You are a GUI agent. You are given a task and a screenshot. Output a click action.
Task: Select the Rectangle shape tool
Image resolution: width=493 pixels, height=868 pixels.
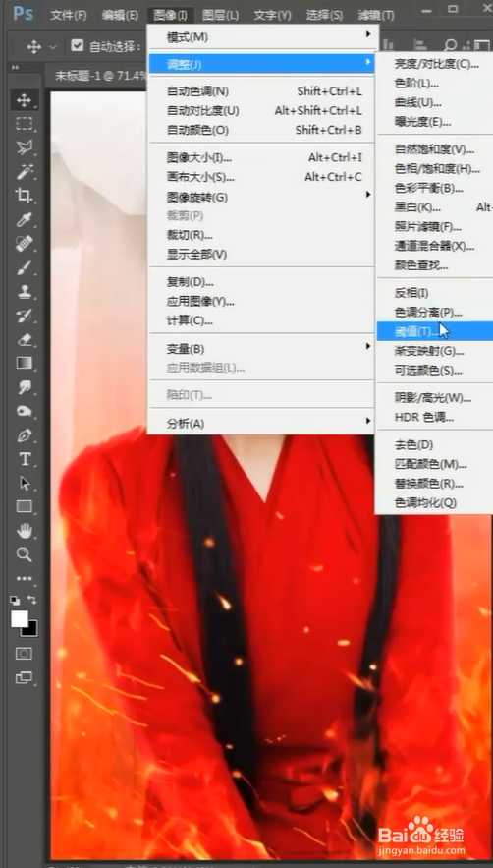coord(24,506)
